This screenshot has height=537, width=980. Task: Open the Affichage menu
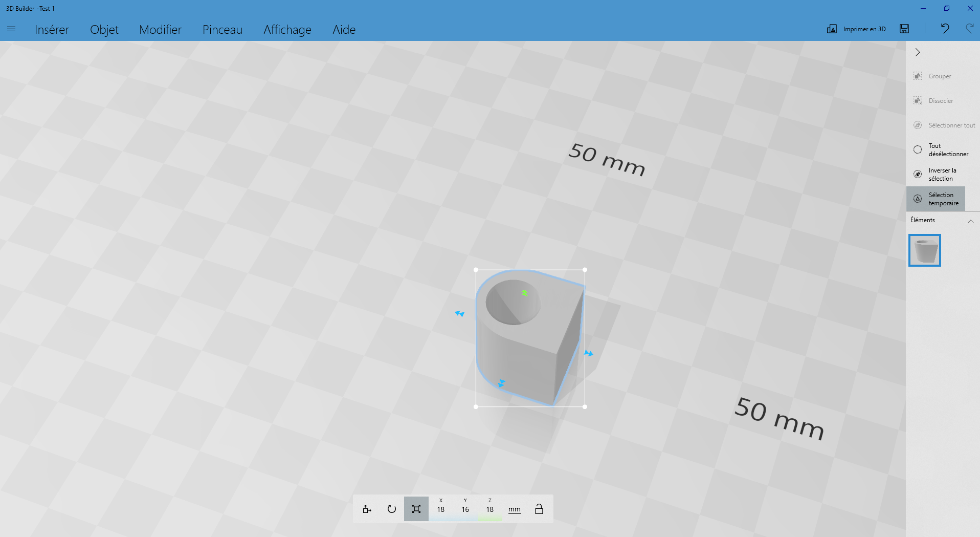coord(287,30)
